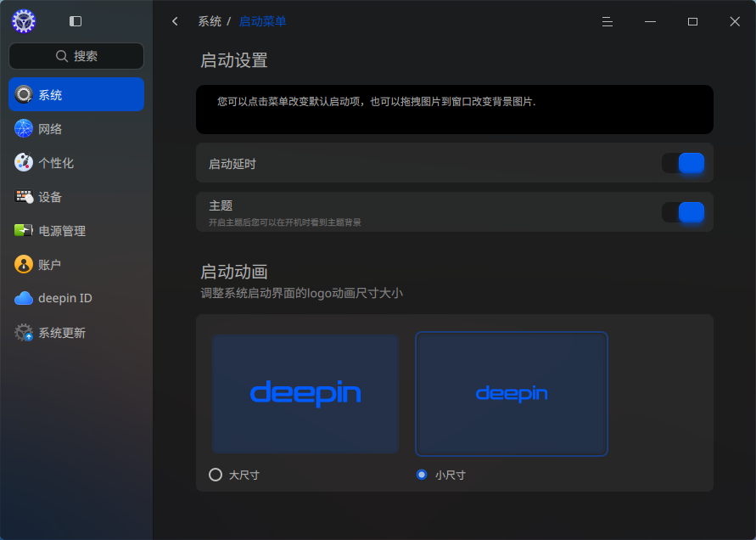Click the 开启主题后您可以在开机时看到主题背景 hint text
Screen dimensions: 756x540
click(x=285, y=222)
